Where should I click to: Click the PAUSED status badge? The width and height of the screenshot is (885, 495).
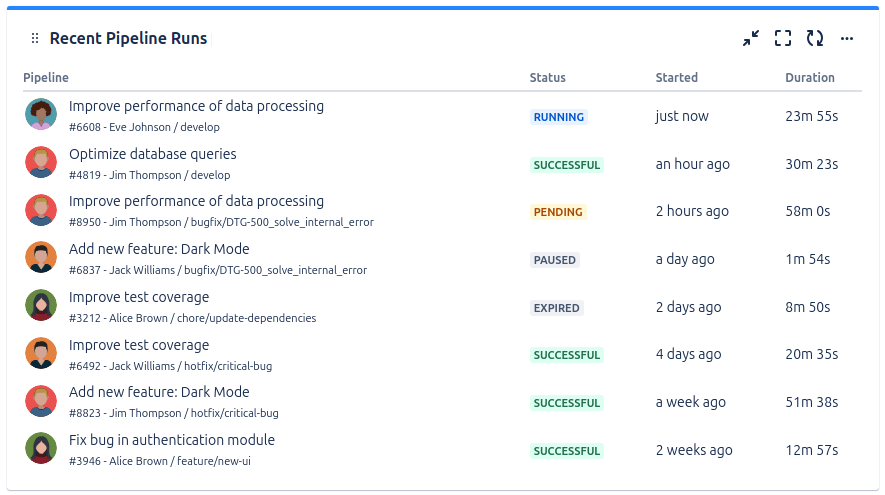pos(555,260)
